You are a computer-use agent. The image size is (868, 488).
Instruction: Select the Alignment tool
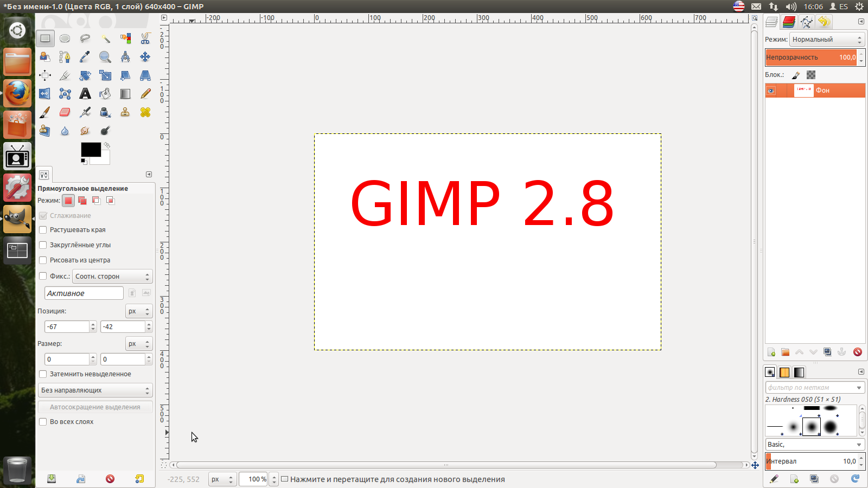point(45,75)
